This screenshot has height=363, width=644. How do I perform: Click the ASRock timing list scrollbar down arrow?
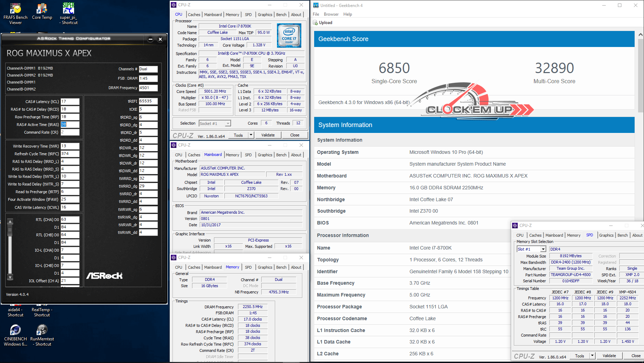[10, 277]
